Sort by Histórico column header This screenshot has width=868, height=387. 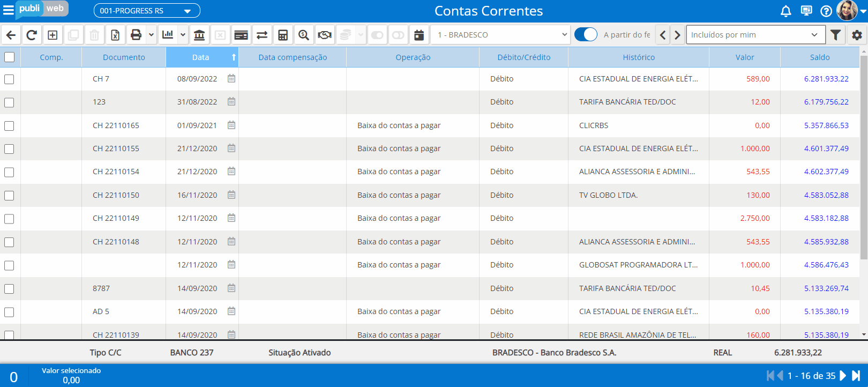click(x=639, y=57)
